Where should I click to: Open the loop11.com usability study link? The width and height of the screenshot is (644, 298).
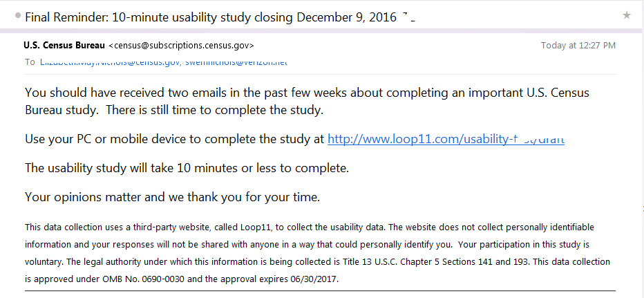click(445, 139)
